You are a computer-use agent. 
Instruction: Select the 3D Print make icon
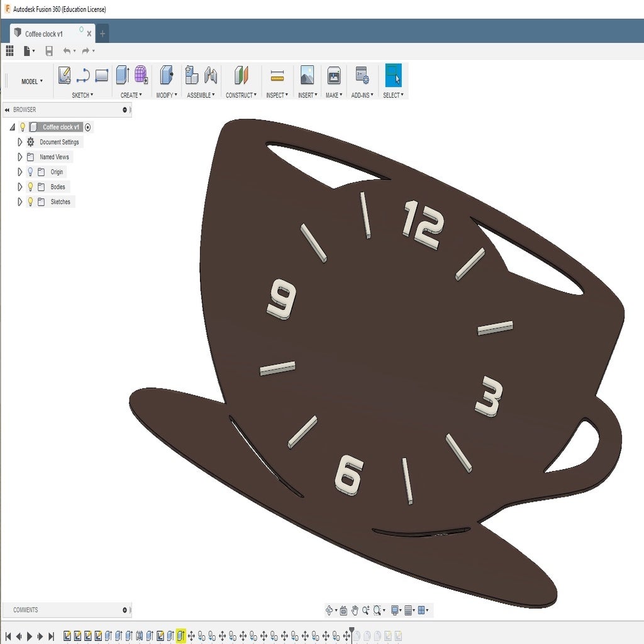pos(333,75)
